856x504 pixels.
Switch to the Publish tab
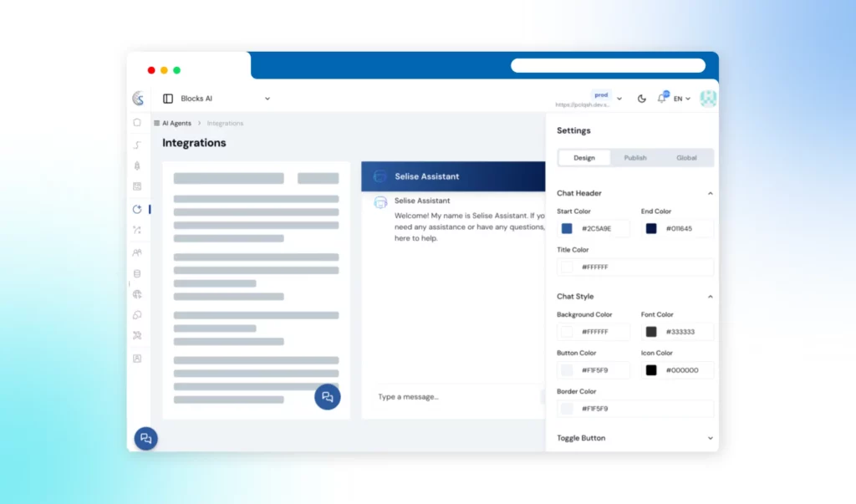[635, 158]
